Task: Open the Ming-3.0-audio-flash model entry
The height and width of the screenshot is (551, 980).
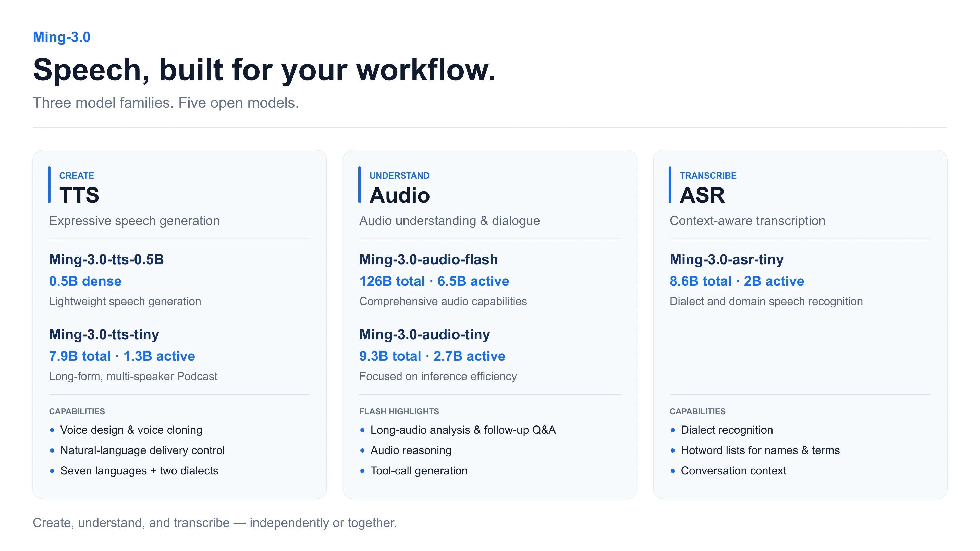Action: coord(428,259)
